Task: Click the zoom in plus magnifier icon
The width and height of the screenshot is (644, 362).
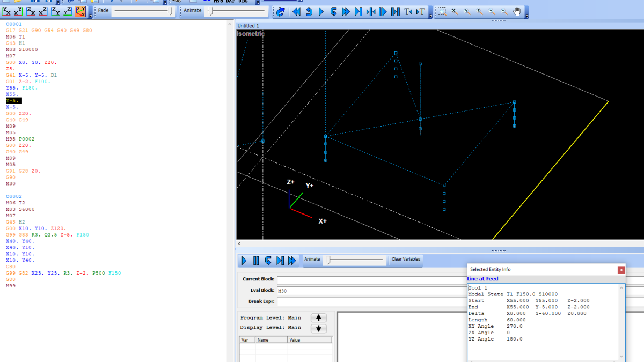Action: [492, 11]
